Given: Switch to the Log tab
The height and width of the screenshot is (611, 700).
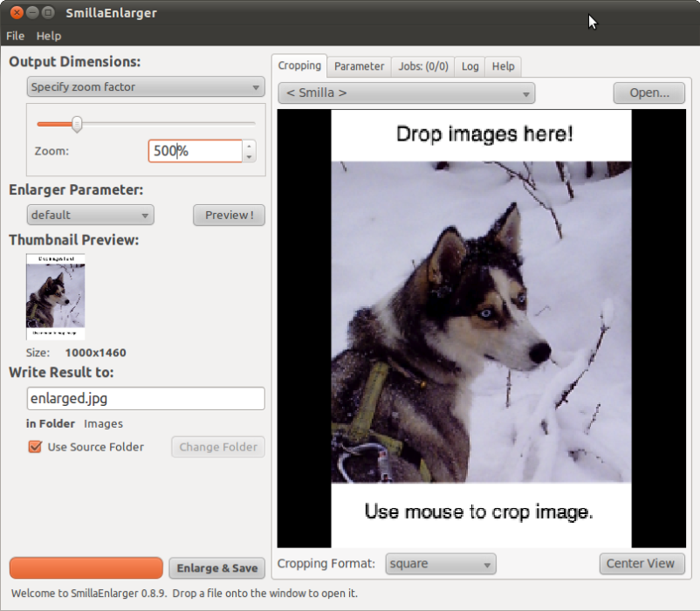Looking at the screenshot, I should [470, 66].
